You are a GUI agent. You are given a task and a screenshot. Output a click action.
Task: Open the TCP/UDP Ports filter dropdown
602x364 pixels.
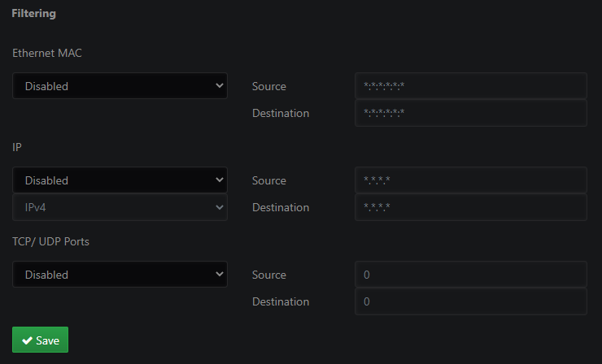[x=120, y=275]
